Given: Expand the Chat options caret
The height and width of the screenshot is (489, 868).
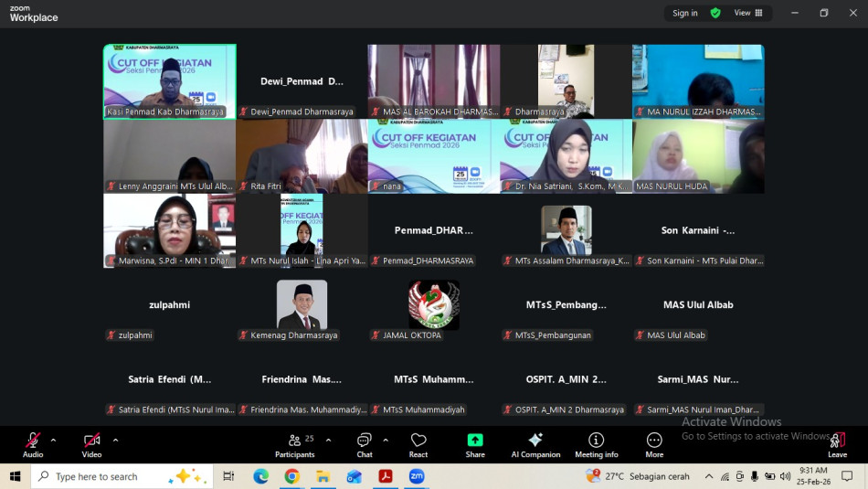Looking at the screenshot, I should point(386,441).
